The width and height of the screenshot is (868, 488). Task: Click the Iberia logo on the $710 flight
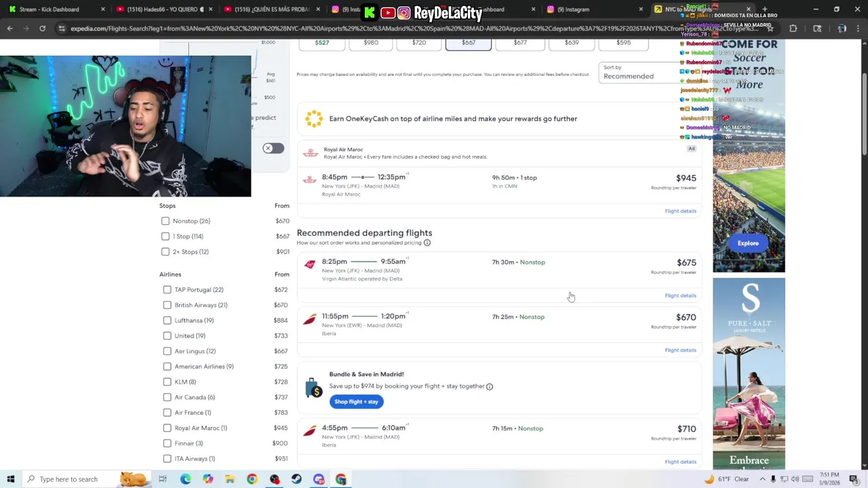click(x=310, y=430)
